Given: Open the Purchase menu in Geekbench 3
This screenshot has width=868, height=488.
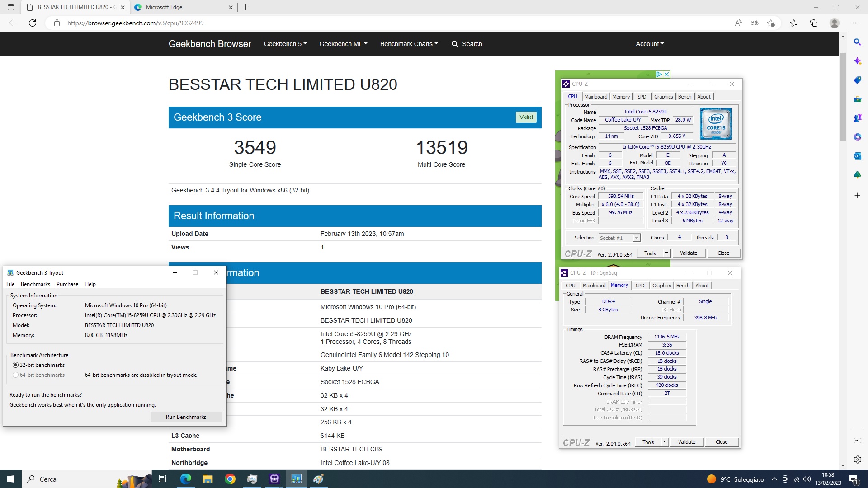Looking at the screenshot, I should click(x=67, y=284).
